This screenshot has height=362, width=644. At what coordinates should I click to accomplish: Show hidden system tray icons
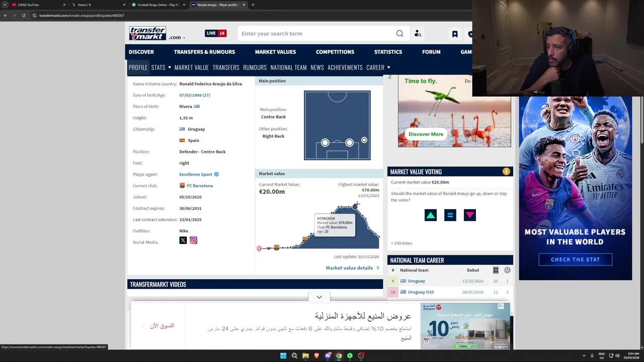pos(584,355)
